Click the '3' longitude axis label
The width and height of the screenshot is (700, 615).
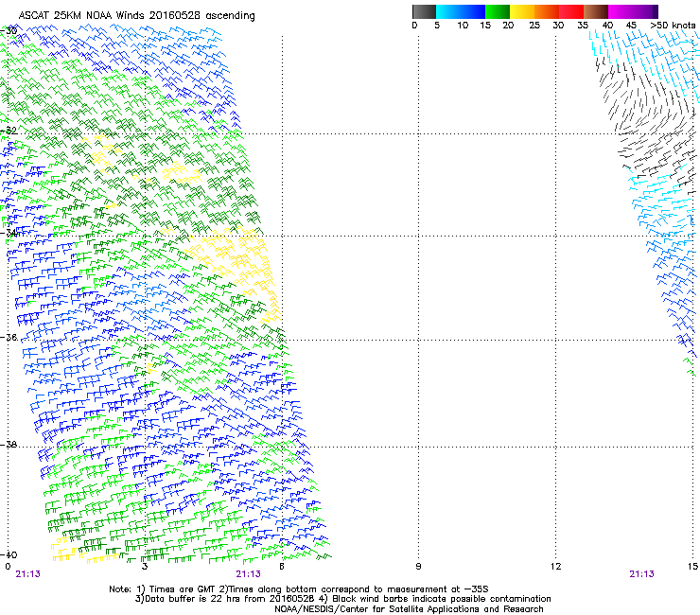coord(144,567)
